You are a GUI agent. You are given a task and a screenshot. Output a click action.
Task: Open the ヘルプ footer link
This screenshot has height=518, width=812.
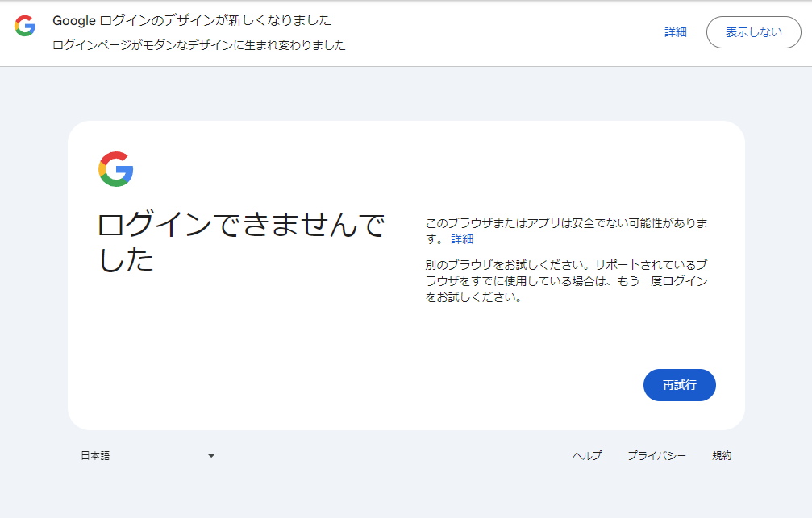(587, 456)
